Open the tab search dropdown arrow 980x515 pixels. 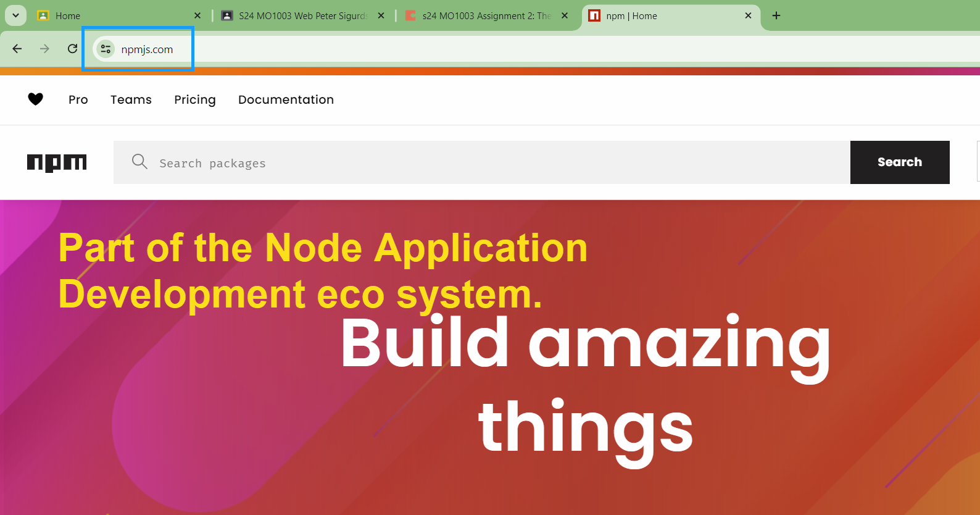coord(16,15)
